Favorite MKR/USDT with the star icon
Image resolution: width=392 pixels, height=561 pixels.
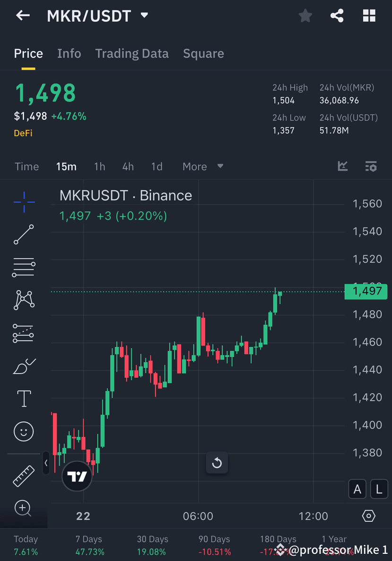(305, 16)
